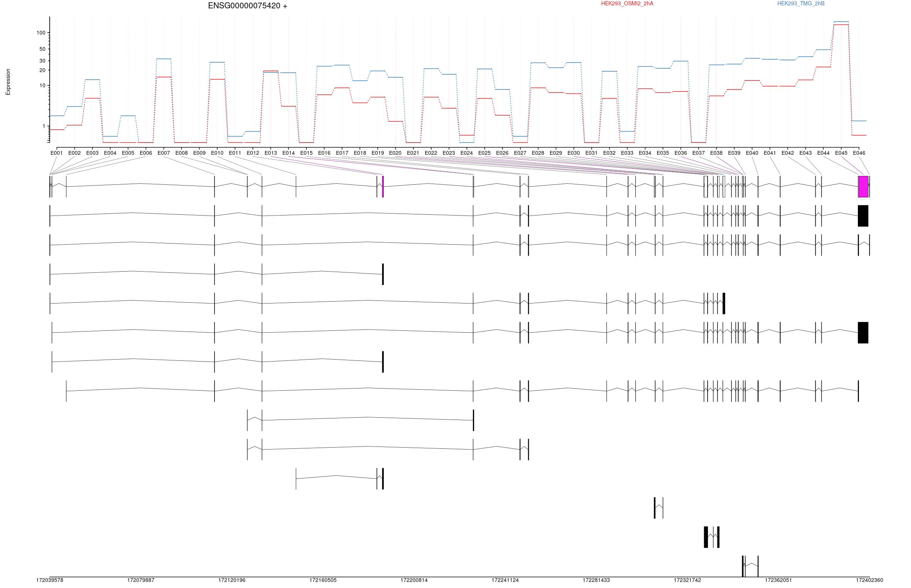Click the exon label E028
The image size is (911, 588).
[538, 153]
